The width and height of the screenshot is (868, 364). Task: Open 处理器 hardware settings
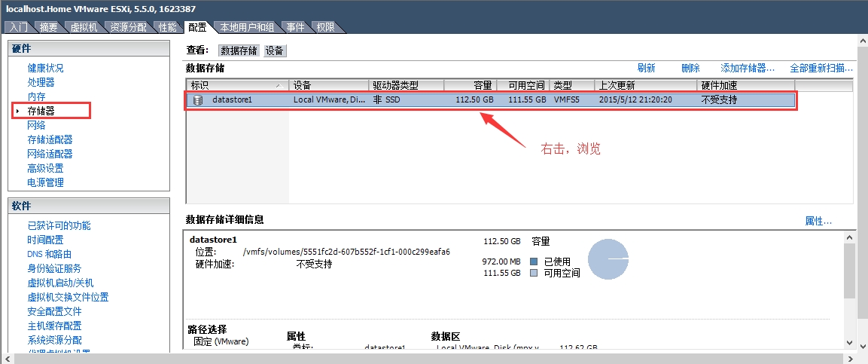tap(41, 83)
